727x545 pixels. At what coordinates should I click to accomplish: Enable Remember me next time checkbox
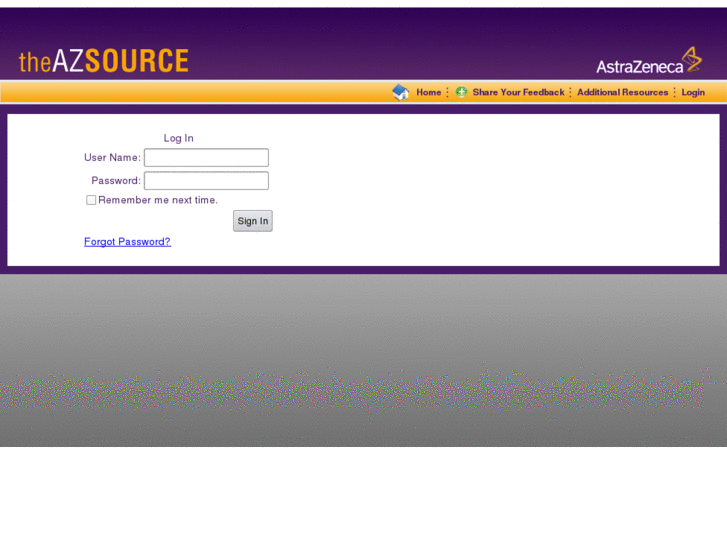point(91,200)
